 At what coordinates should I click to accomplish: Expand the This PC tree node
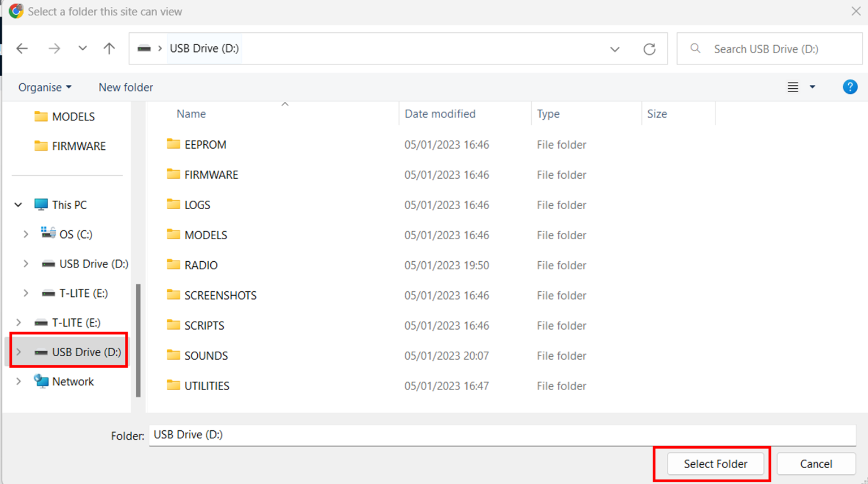tap(18, 204)
